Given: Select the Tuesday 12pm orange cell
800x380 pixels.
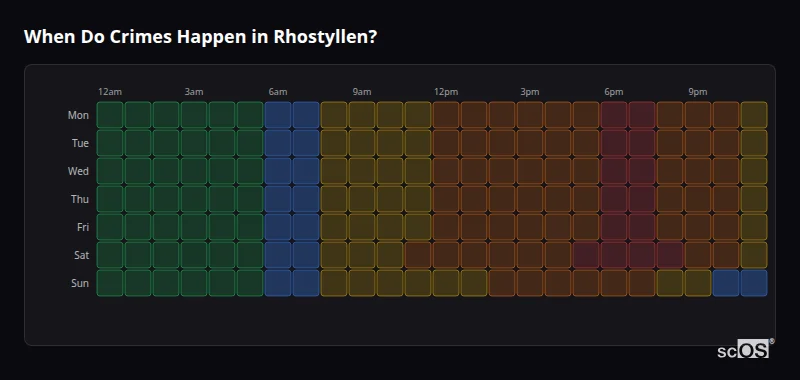Looking at the screenshot, I should (446, 143).
